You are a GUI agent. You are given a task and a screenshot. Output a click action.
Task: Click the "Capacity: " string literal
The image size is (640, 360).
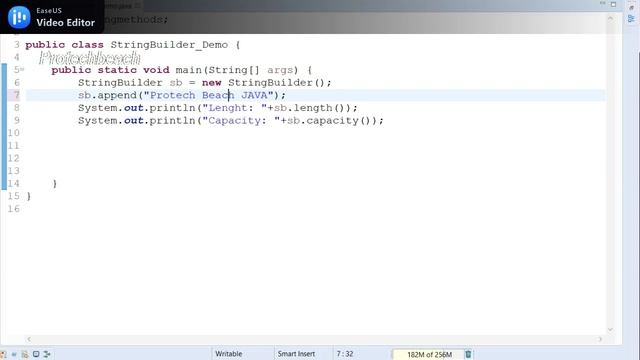(241, 121)
